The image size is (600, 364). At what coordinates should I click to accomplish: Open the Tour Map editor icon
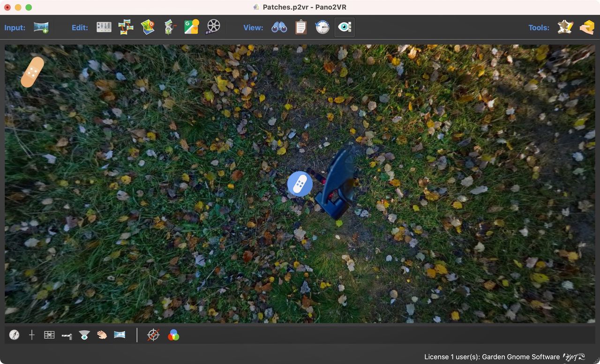(x=148, y=27)
